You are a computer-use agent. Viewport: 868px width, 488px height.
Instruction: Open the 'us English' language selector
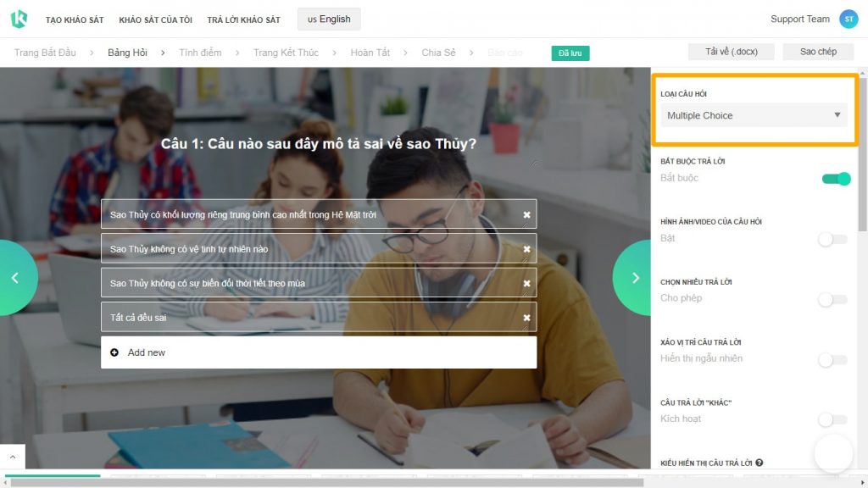tap(329, 18)
